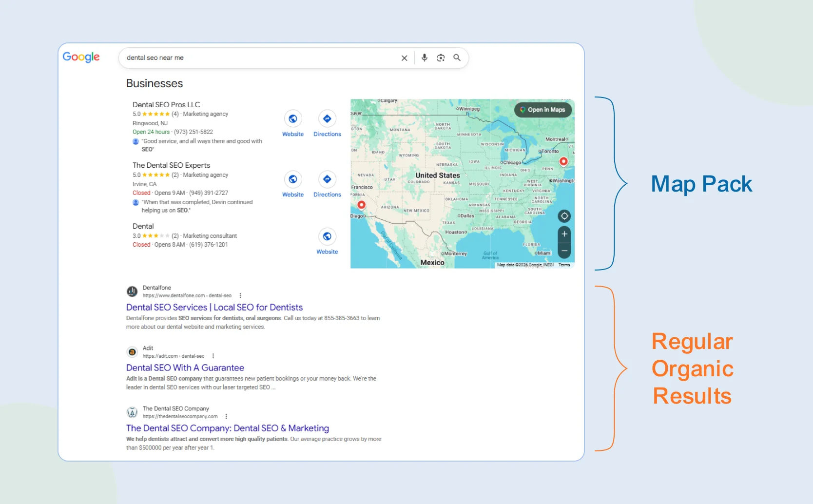Open 'Dental SEO Services | Local SEO for Dentists'

(x=214, y=308)
